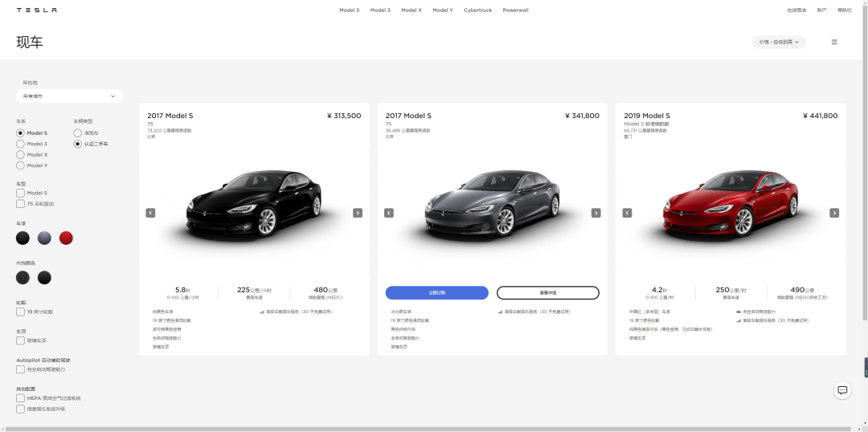This screenshot has height=432, width=868.
Task: Check the 75 后轮驱动 trim checkbox
Action: [x=20, y=204]
